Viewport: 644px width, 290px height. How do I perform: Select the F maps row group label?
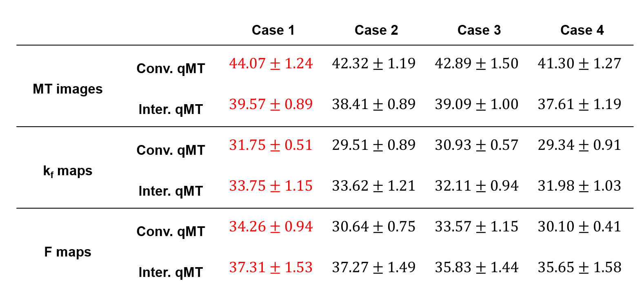point(68,252)
